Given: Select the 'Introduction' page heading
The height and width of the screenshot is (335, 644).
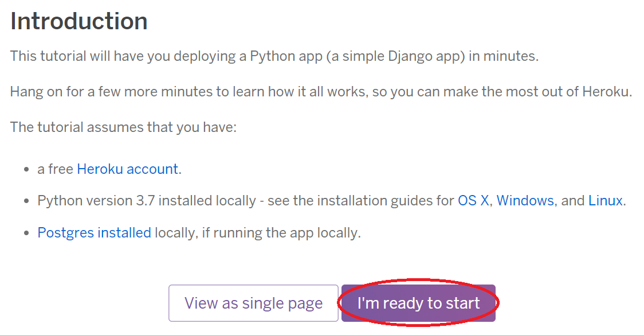Looking at the screenshot, I should 77,21.
